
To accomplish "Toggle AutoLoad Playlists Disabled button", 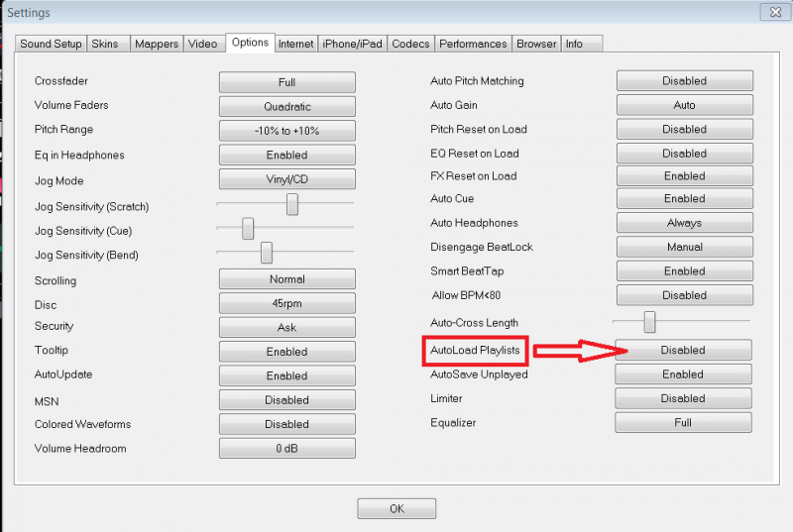I will pyautogui.click(x=683, y=350).
